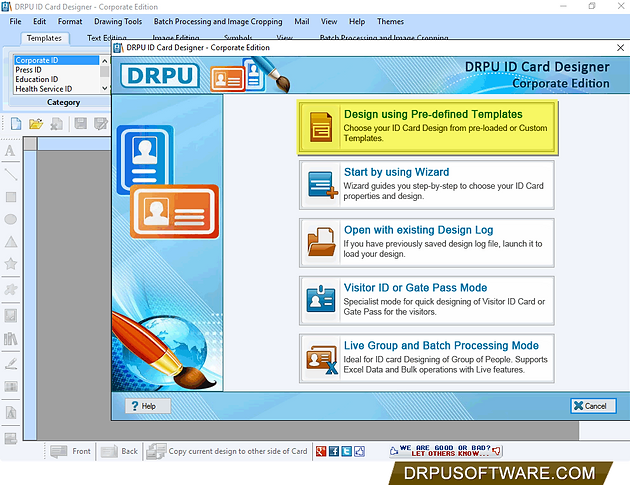Click the Google Plus share icon
Screen dimensions: 630x485
point(321,451)
